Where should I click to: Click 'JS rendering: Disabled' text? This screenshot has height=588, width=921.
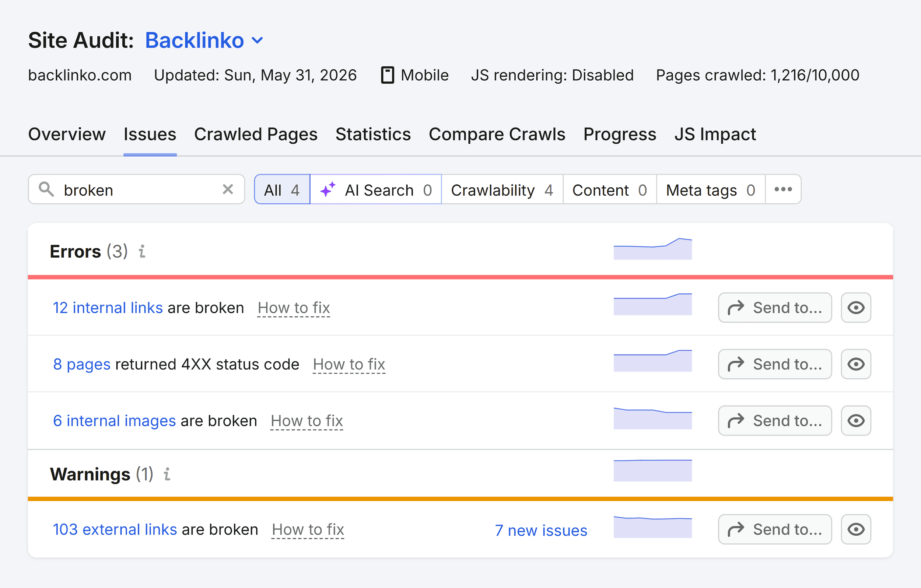coord(552,75)
